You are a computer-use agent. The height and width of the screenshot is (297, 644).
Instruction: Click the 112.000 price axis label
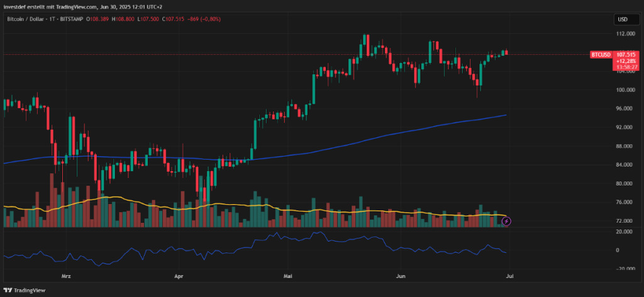(625, 33)
